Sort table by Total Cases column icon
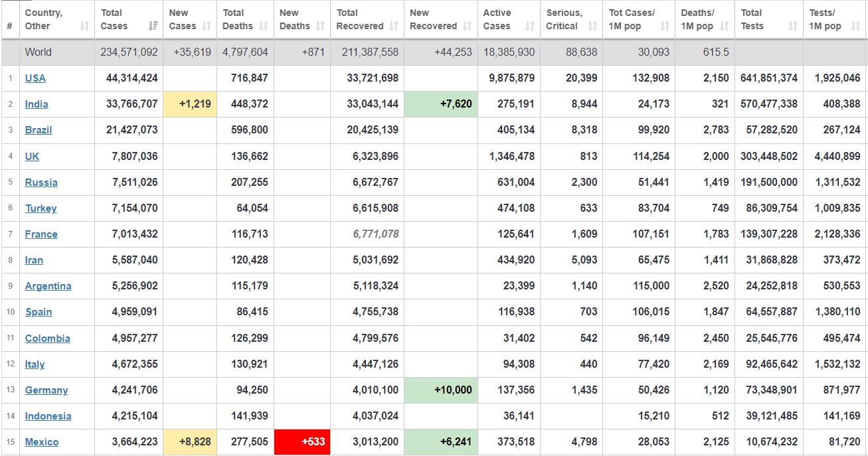Image resolution: width=868 pixels, height=456 pixels. (153, 27)
